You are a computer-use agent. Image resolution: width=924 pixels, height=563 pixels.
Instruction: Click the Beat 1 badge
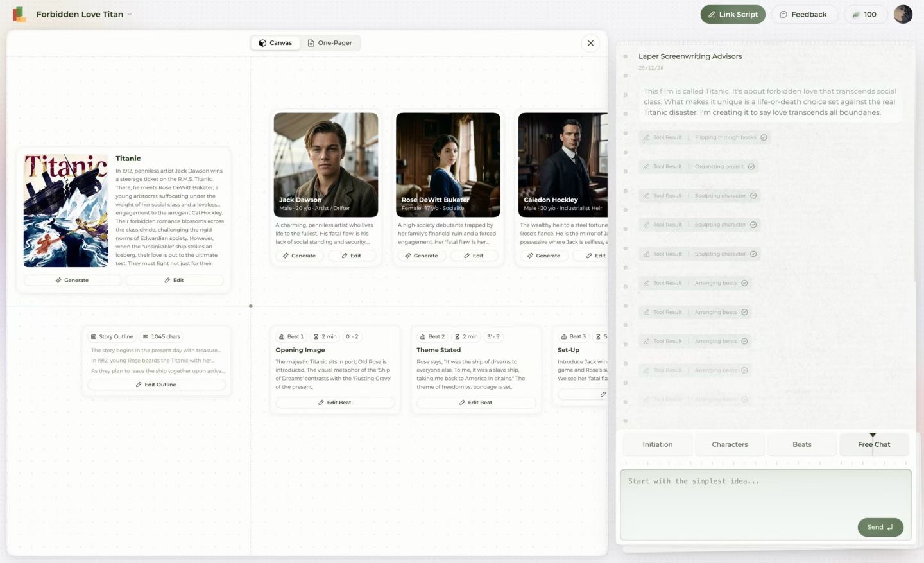pyautogui.click(x=291, y=336)
